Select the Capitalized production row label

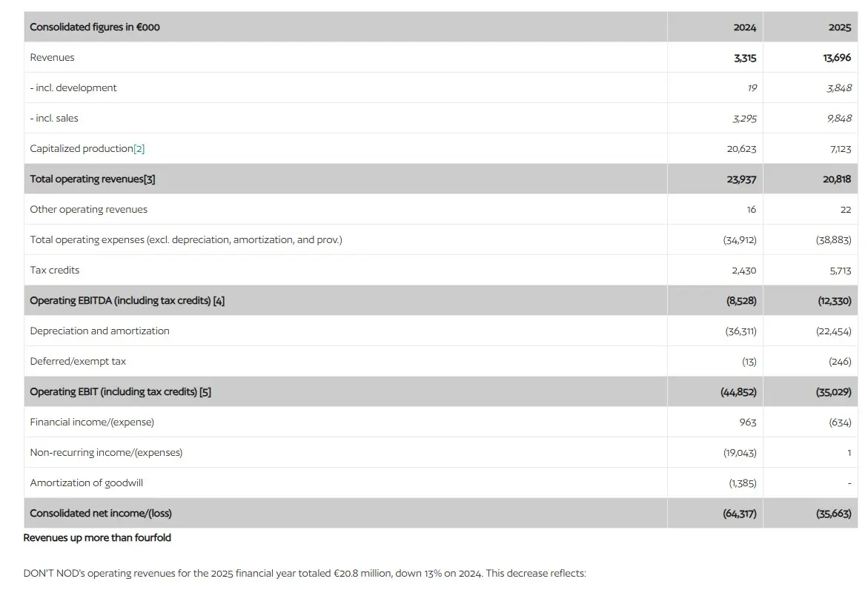pyautogui.click(x=82, y=148)
